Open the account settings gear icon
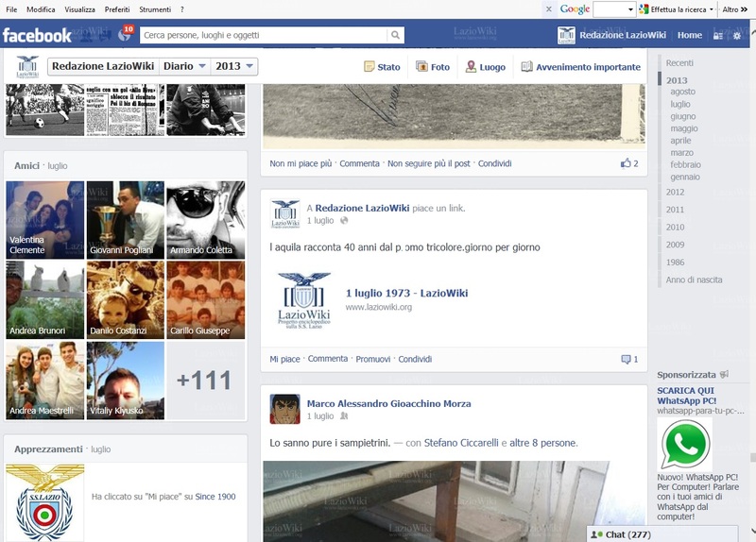 pos(737,36)
